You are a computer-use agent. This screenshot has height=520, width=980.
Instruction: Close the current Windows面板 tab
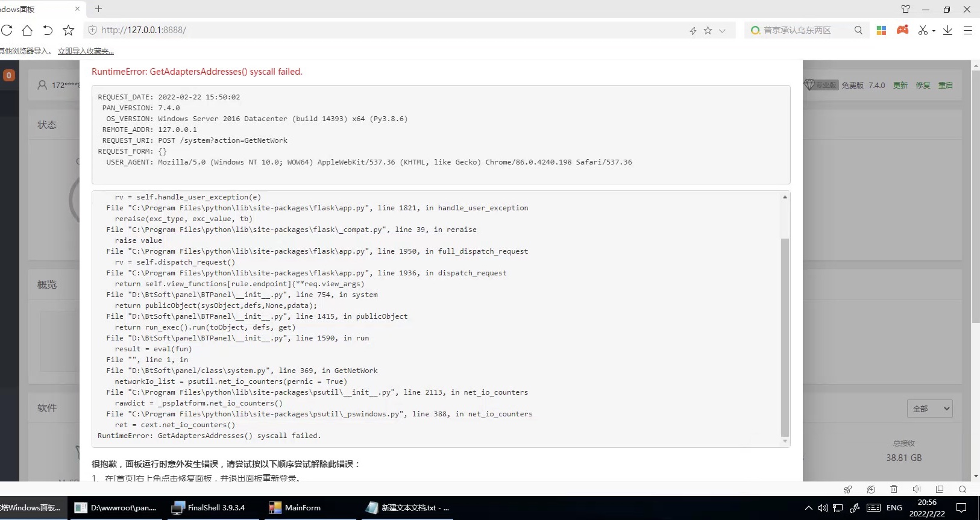[77, 9]
